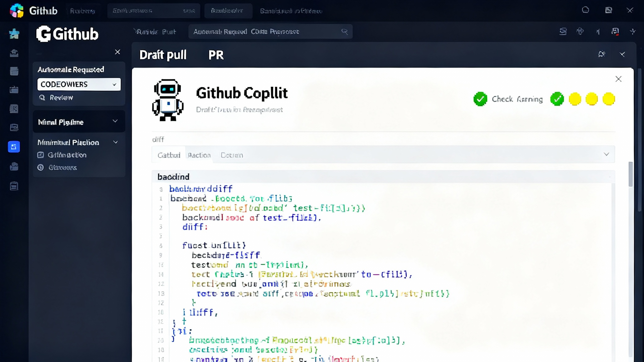Select the PR tab at the top
644x362 pixels.
(x=216, y=55)
